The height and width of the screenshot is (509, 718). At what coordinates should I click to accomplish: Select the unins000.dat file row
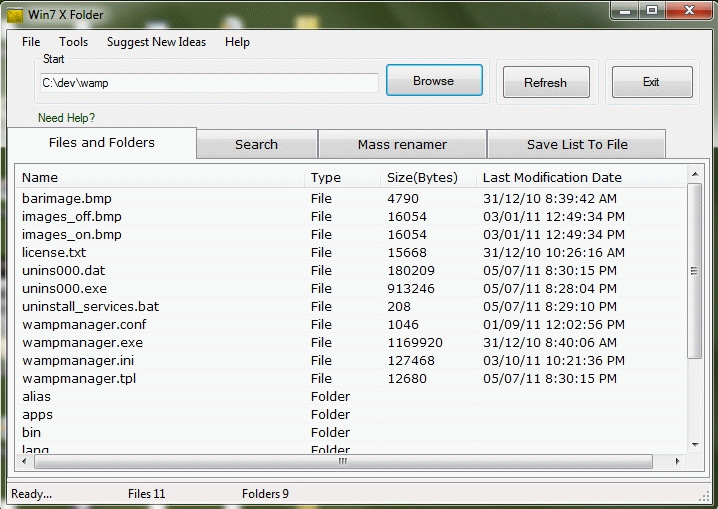(351, 271)
